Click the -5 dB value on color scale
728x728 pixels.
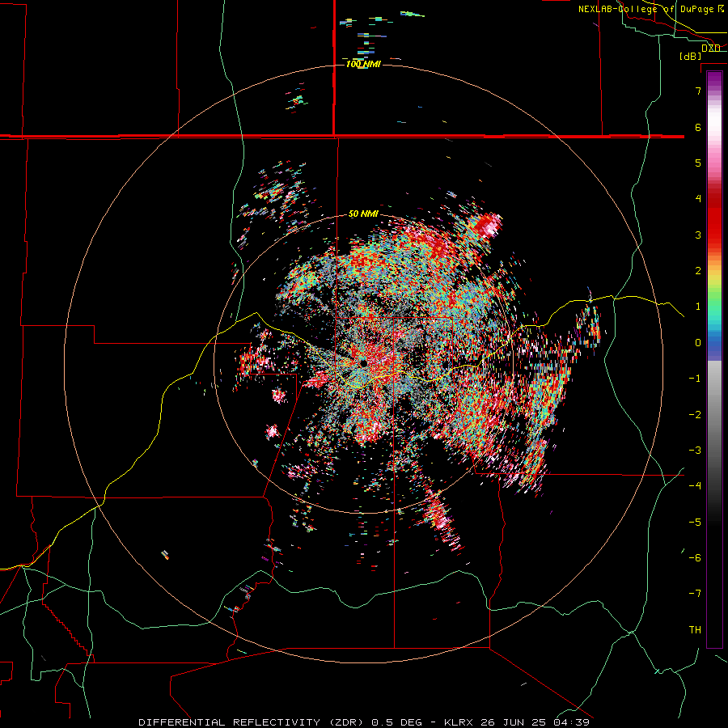coord(695,523)
